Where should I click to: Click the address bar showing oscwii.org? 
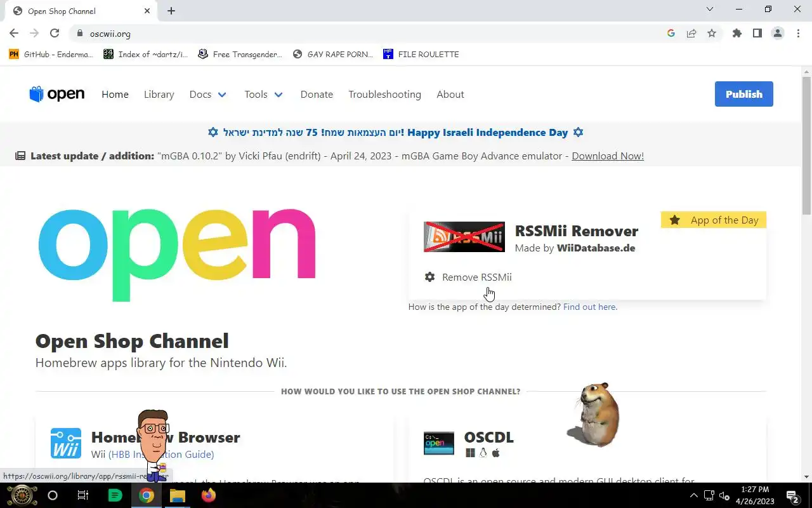(x=368, y=34)
